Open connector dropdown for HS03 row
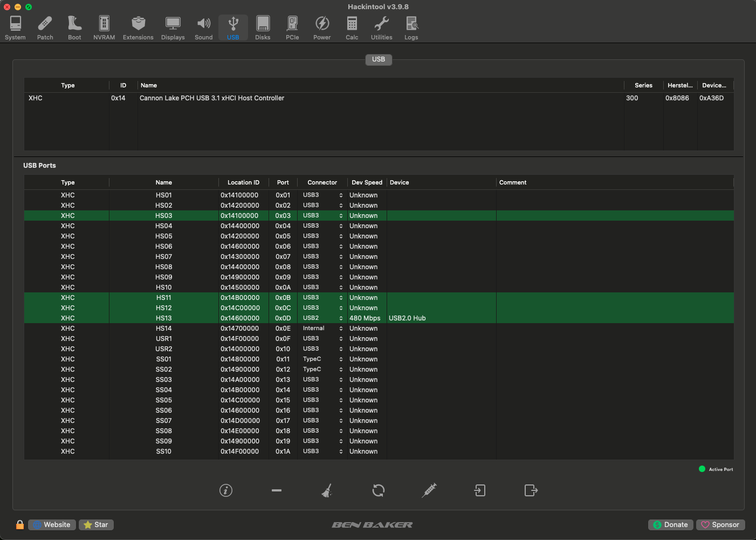This screenshot has height=540, width=756. pos(323,216)
